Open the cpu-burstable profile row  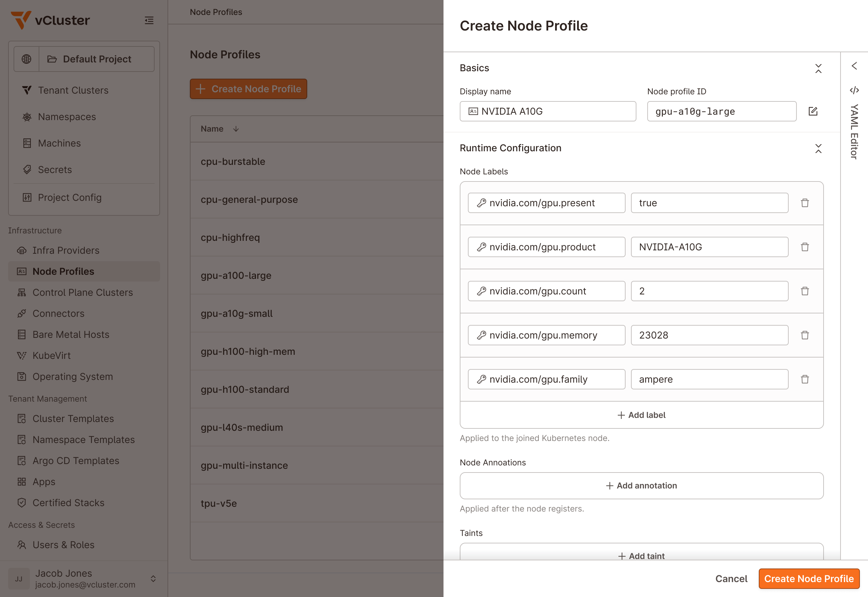pyautogui.click(x=317, y=161)
